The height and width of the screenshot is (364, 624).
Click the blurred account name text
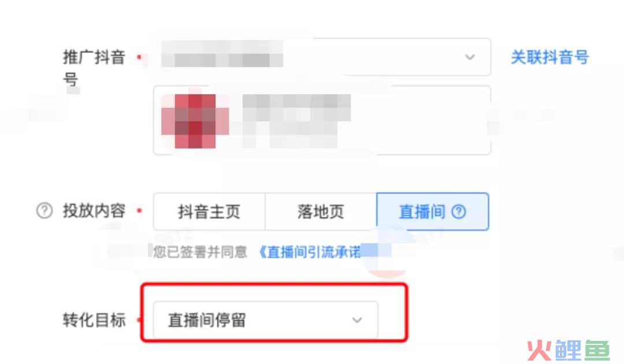pos(296,121)
